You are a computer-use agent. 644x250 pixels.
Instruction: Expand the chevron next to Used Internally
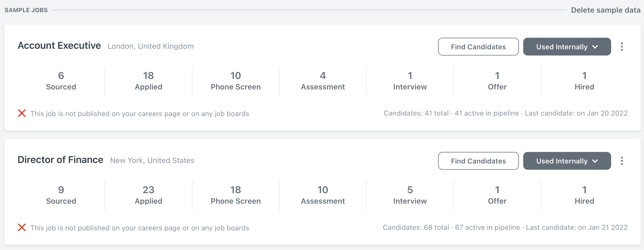coord(595,46)
